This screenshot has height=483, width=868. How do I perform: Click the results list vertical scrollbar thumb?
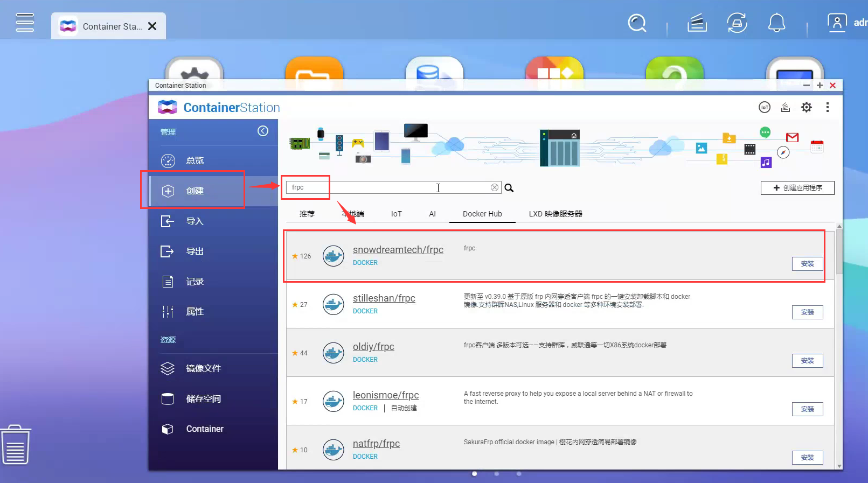click(x=839, y=252)
